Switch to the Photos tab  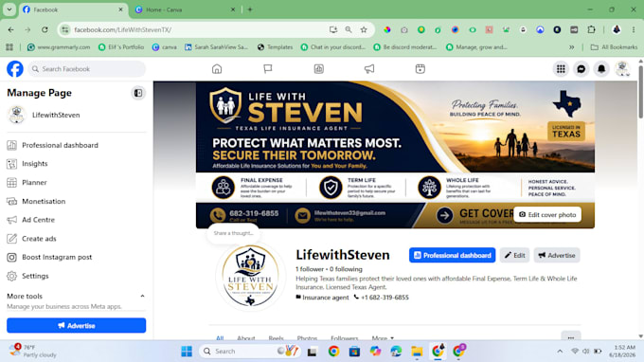pyautogui.click(x=307, y=338)
